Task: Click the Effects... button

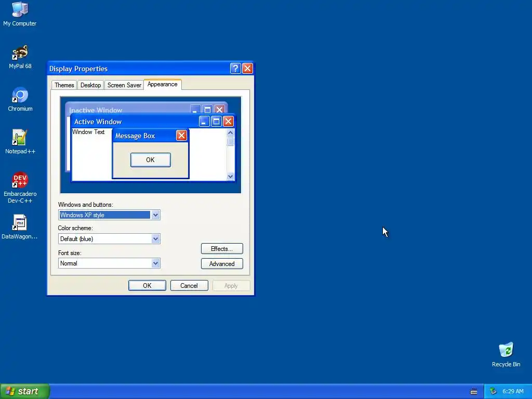Action: (222, 249)
